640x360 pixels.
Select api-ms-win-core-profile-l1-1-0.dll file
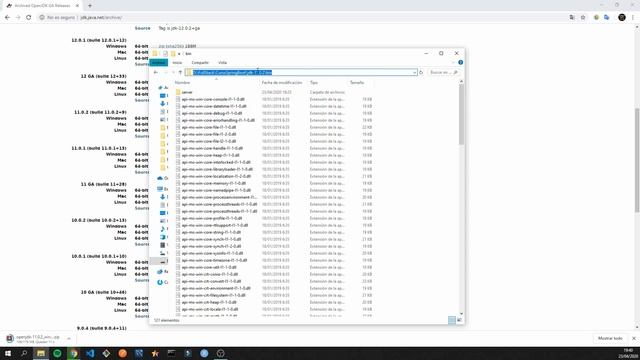click(212, 218)
